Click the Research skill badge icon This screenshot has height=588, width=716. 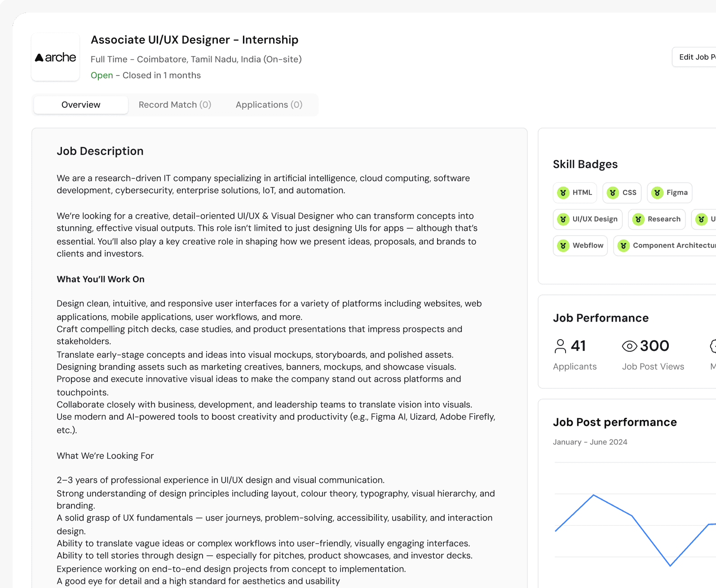tap(638, 219)
